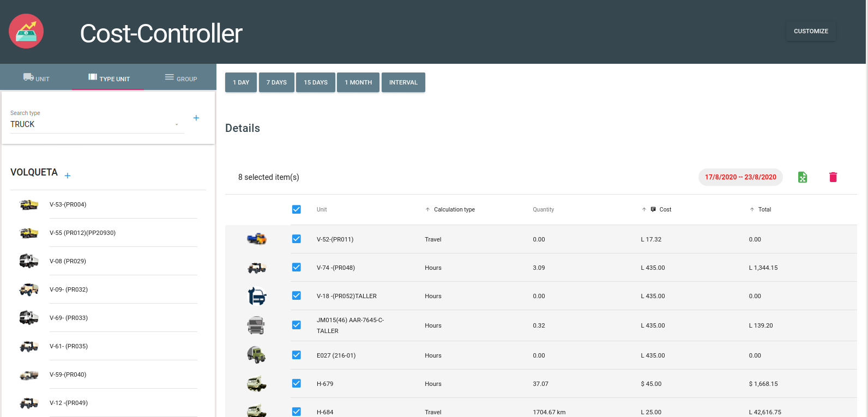The image size is (868, 417).
Task: Open the GROUP tab
Action: pyautogui.click(x=180, y=78)
